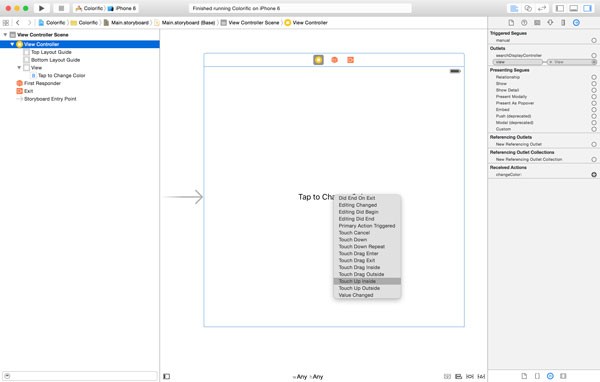Show the Quick Help inspector

click(524, 23)
